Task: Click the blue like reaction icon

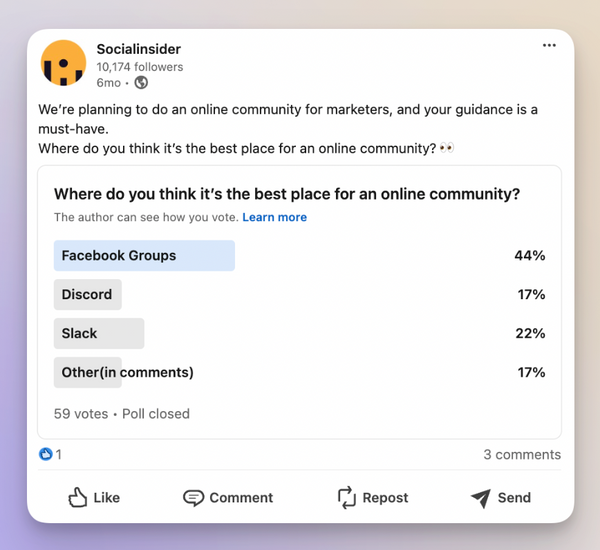Action: click(45, 454)
